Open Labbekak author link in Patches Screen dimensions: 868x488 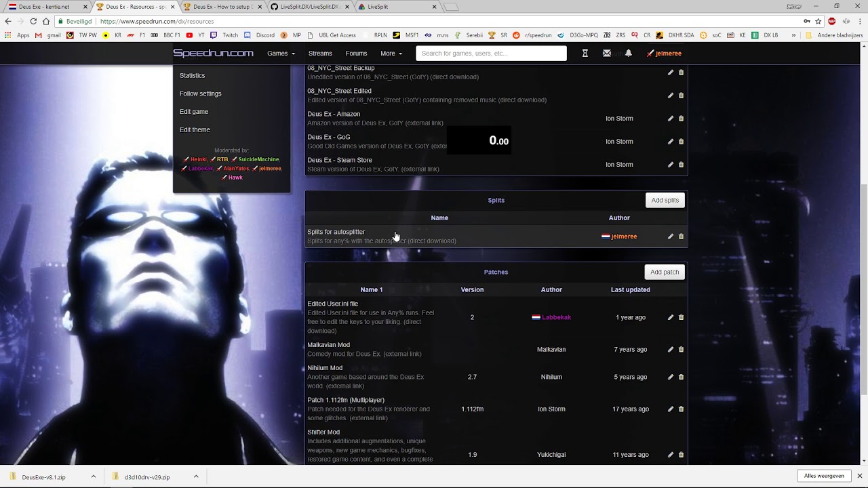point(556,317)
